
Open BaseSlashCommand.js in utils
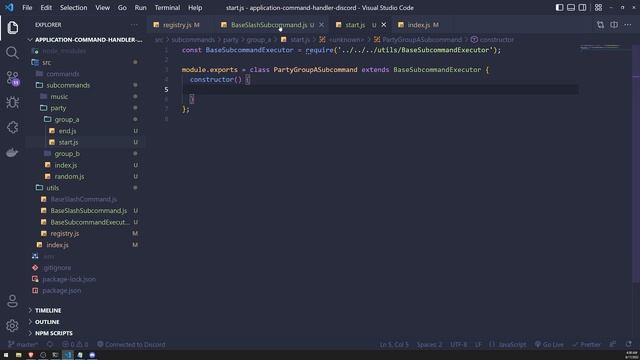[x=86, y=199]
